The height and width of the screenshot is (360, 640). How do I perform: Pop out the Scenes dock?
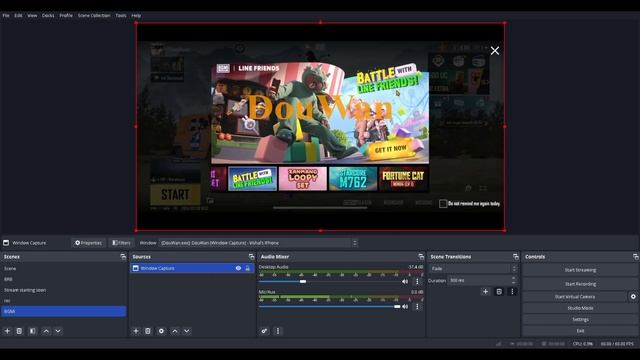123,257
